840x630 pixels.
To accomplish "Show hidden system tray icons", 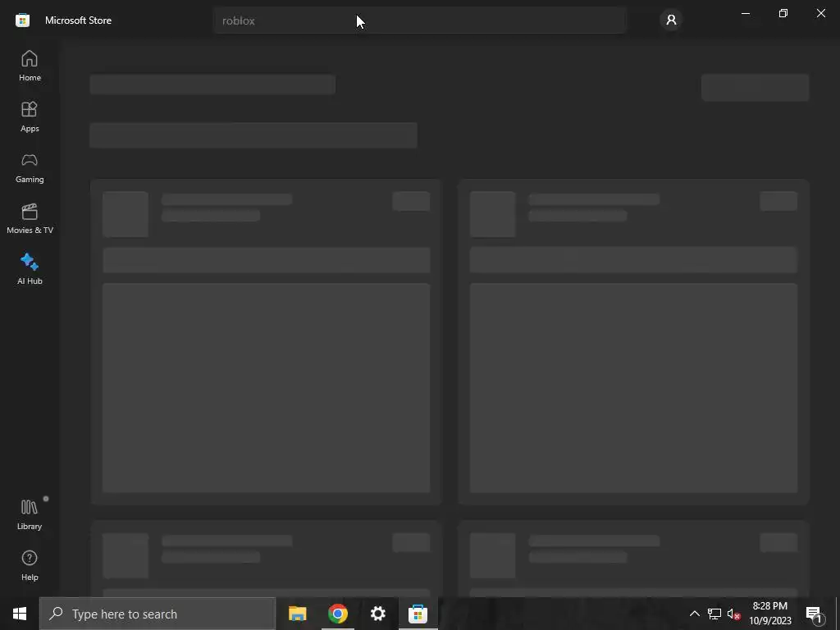I will (694, 614).
